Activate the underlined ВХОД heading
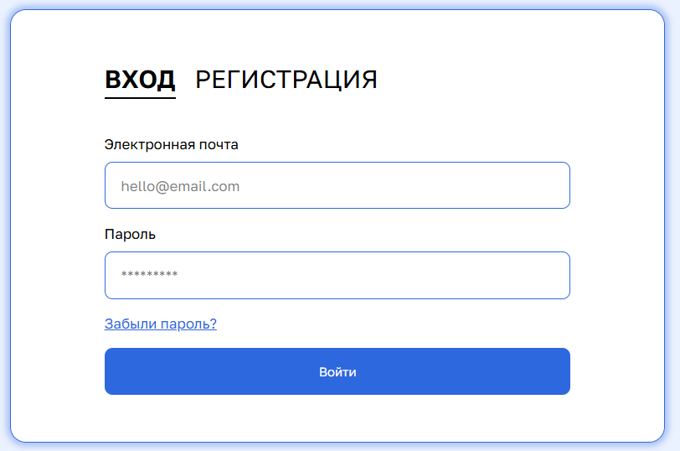Screen dimensions: 680x451 140,80
